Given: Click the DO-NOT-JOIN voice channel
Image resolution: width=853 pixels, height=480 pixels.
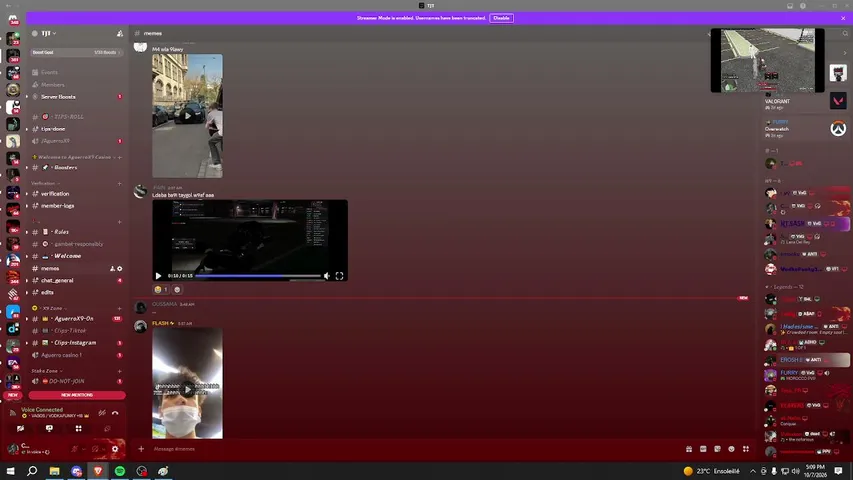Looking at the screenshot, I should coord(66,381).
